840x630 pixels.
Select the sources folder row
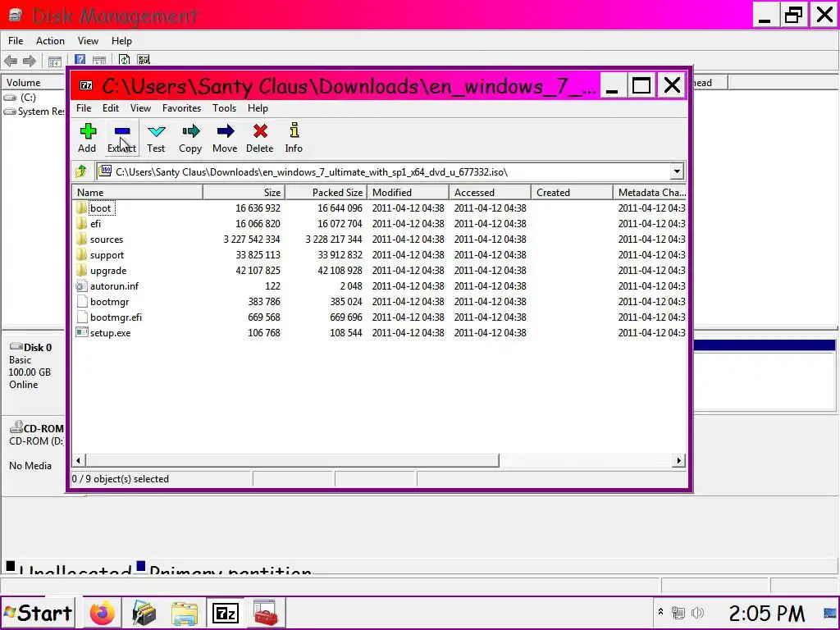pyautogui.click(x=379, y=239)
